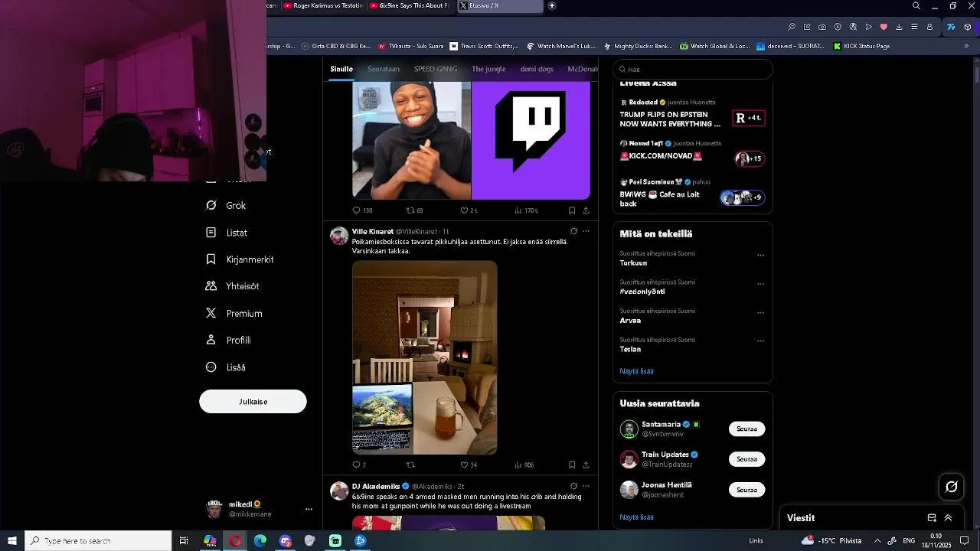Screen dimensions: 980x551
Task: Share Ville Kinaret's post
Action: point(586,465)
